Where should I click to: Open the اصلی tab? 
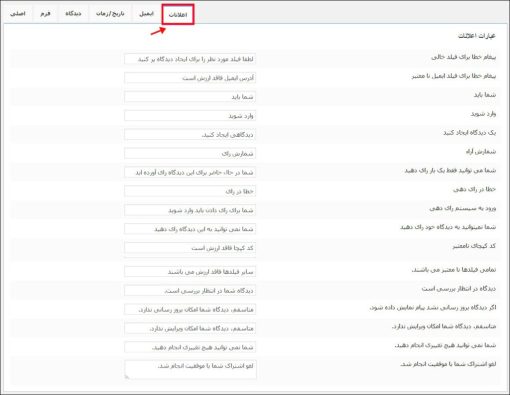coord(18,14)
